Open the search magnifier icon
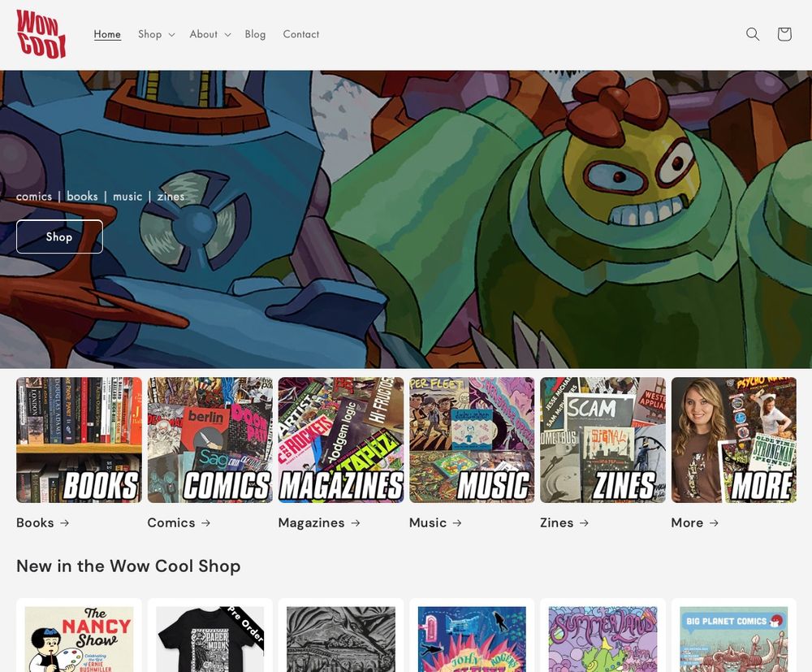The height and width of the screenshot is (672, 812). pos(753,34)
